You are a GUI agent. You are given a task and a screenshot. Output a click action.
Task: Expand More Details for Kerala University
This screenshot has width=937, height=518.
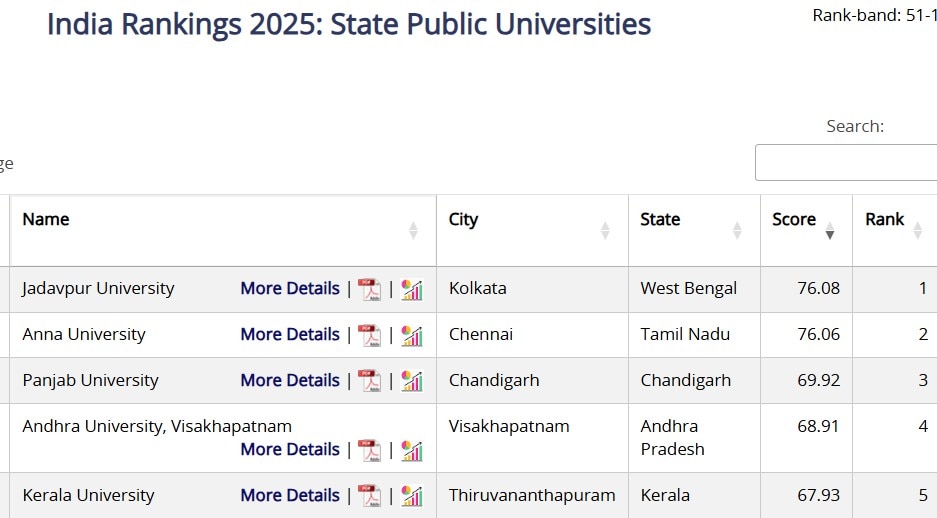point(290,495)
